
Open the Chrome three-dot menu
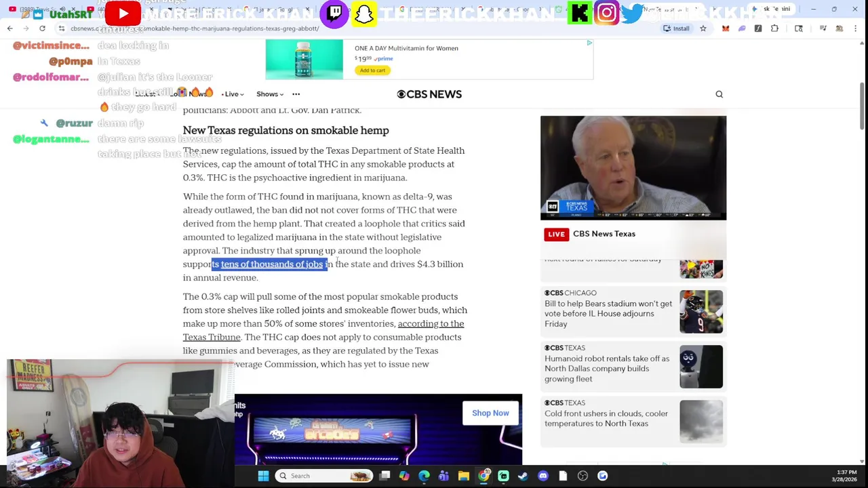tap(856, 28)
